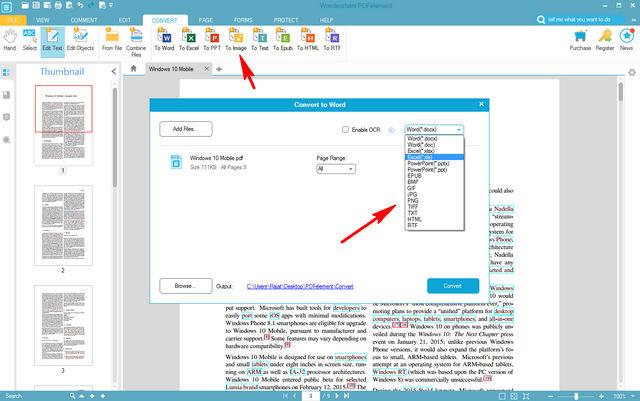Select page 3 thumbnail
Screen dimensions: 640x401
[x=63, y=325]
